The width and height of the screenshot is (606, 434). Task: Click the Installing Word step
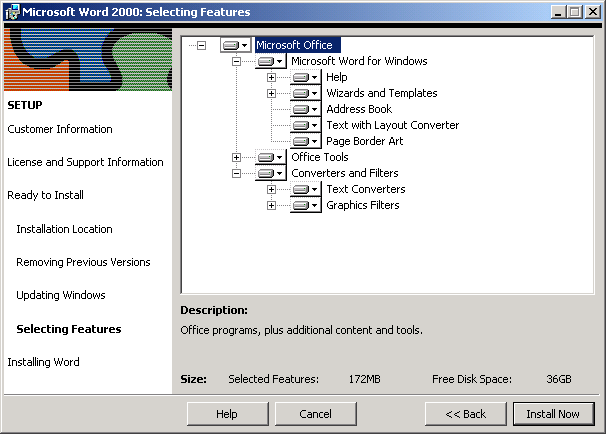43,362
